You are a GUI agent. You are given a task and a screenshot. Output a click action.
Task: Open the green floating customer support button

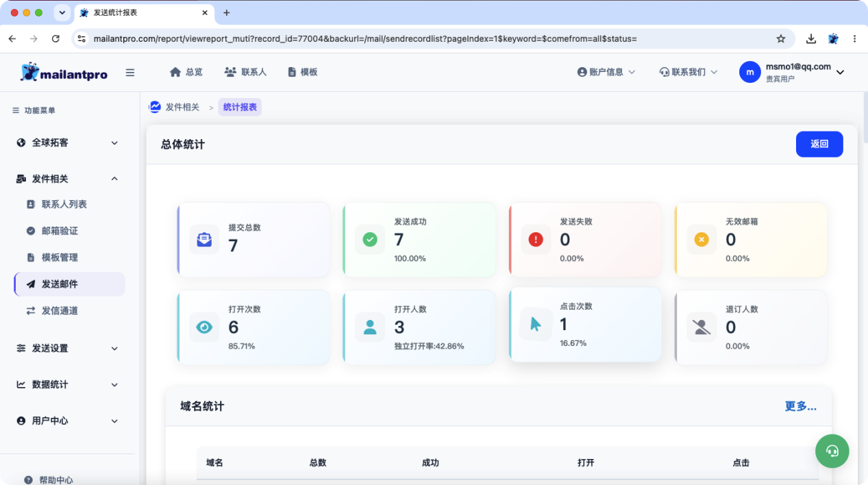(832, 451)
